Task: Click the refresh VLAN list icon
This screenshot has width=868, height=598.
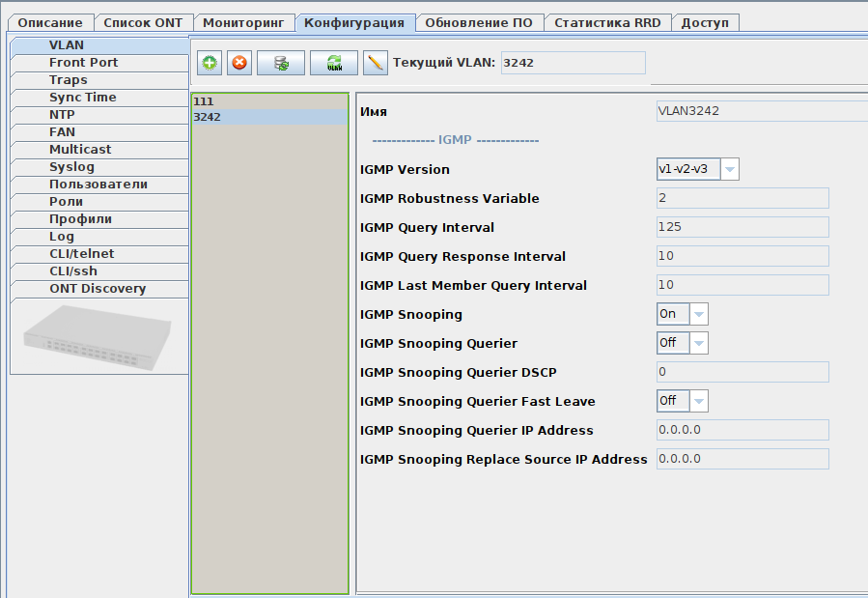Action: (334, 63)
